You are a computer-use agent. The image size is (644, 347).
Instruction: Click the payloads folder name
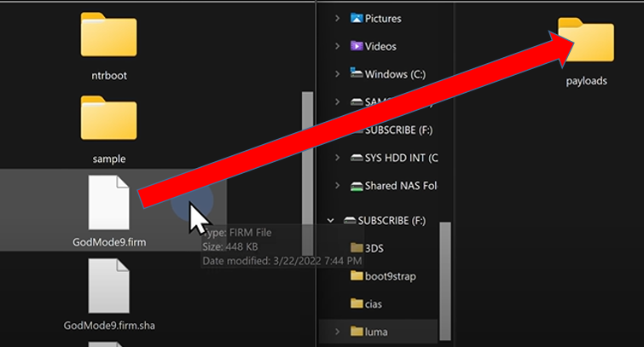tap(587, 81)
